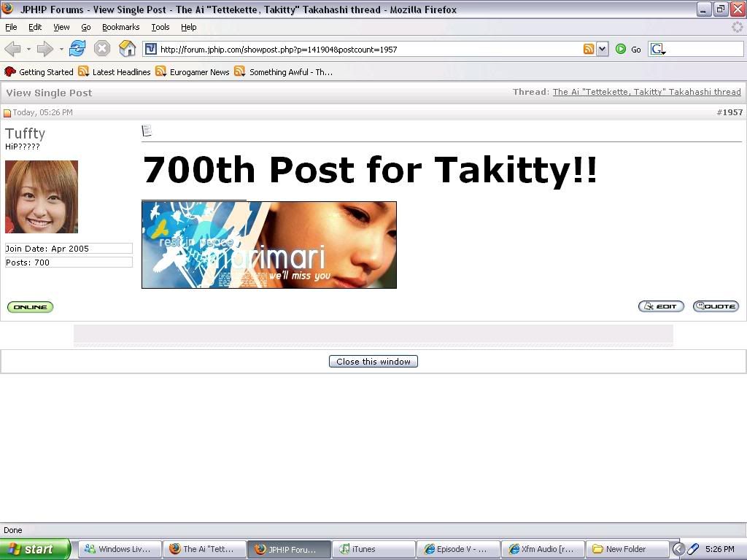Open the View menu

[x=61, y=27]
